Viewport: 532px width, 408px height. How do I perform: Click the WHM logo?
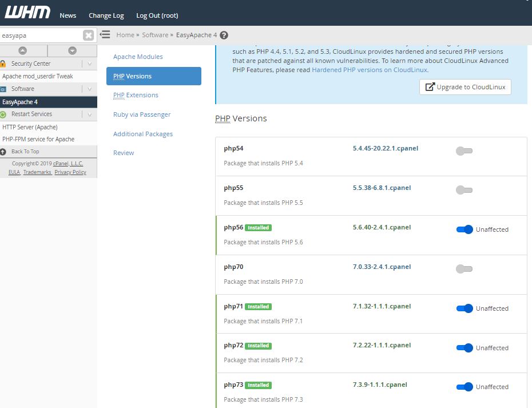point(27,13)
